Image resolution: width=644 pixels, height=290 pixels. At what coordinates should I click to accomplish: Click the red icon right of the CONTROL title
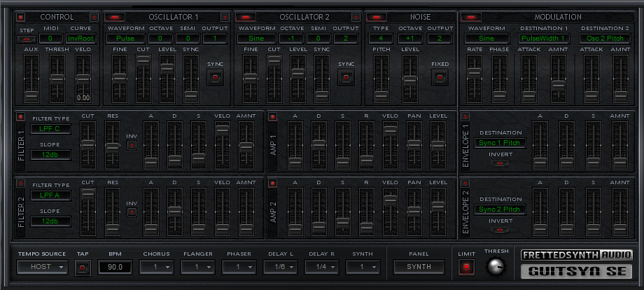[94, 18]
